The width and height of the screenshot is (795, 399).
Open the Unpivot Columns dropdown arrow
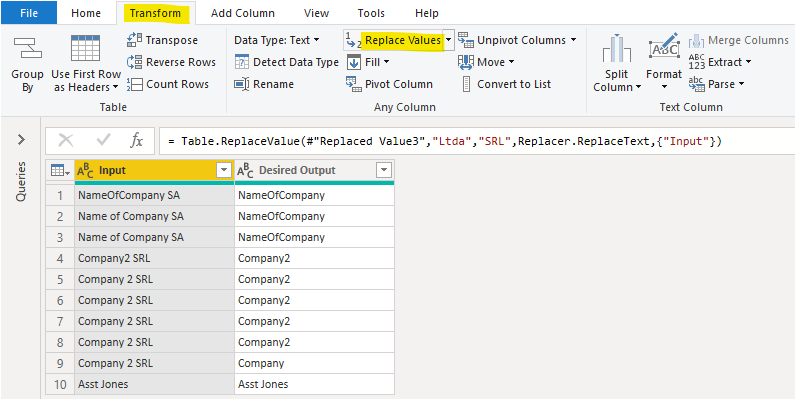point(573,40)
